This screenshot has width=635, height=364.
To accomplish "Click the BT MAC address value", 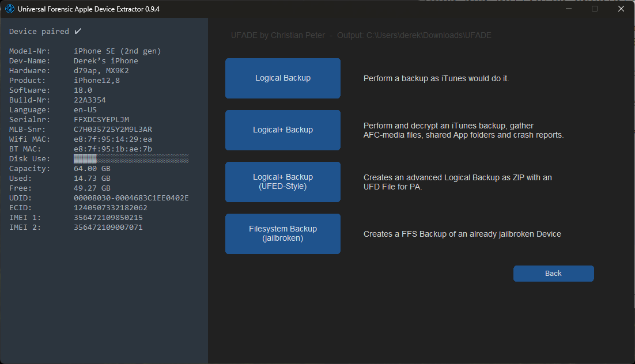I will 113,149.
